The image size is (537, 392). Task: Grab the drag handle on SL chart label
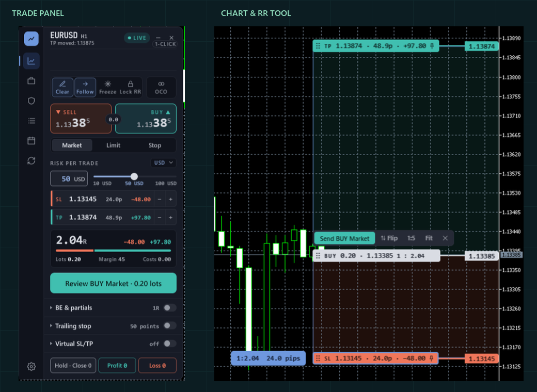pos(318,358)
